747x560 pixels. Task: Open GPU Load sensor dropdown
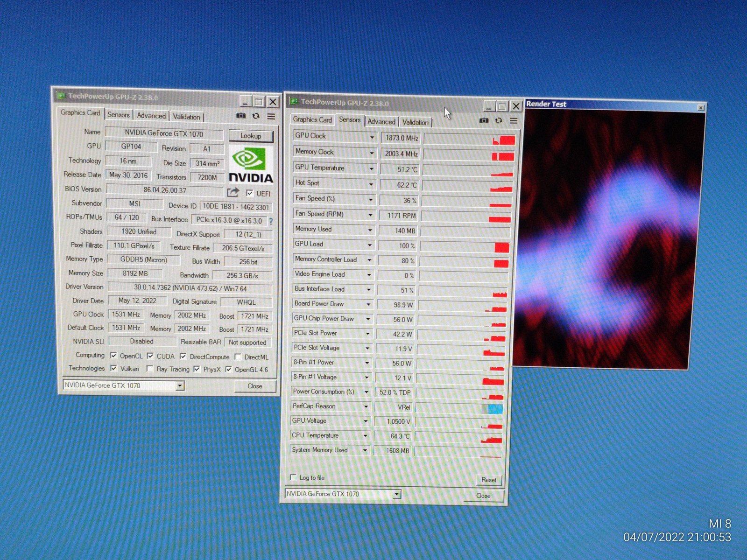(370, 245)
